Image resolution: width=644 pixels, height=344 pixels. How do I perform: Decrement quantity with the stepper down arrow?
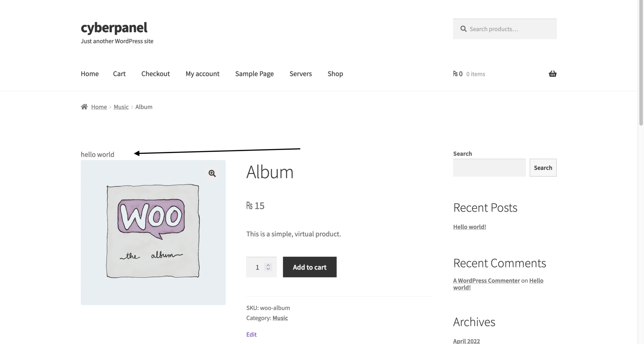tap(268, 269)
